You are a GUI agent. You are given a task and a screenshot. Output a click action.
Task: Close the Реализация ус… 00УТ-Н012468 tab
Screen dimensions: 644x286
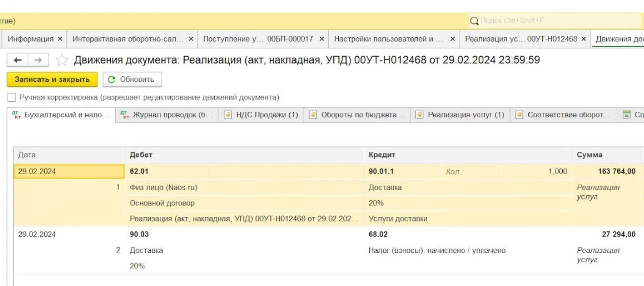(x=583, y=39)
